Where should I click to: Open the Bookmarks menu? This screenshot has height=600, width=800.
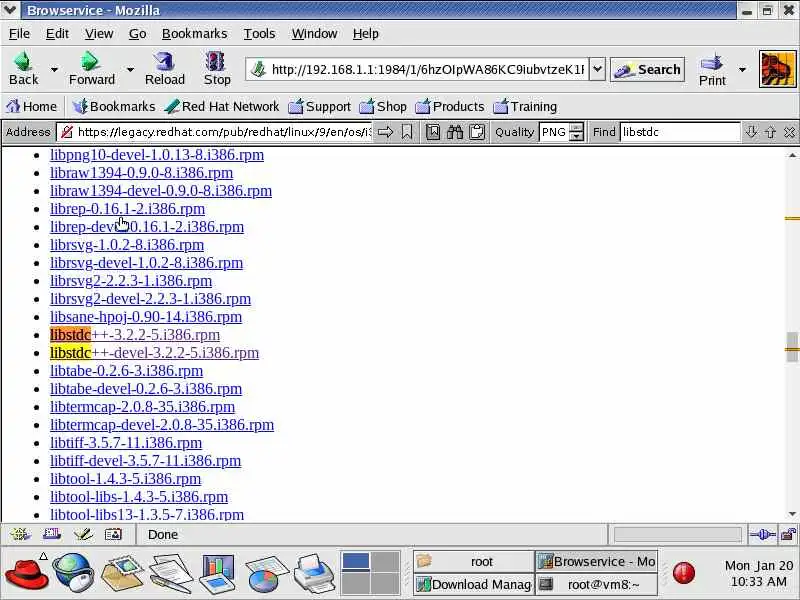pyautogui.click(x=194, y=34)
